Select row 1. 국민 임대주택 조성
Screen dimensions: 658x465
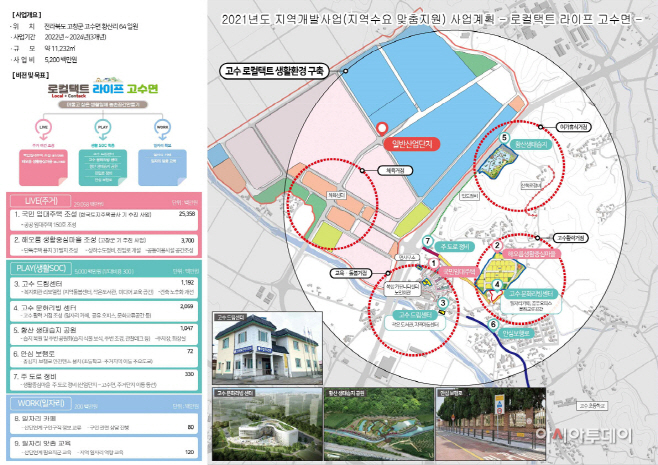[x=104, y=219]
